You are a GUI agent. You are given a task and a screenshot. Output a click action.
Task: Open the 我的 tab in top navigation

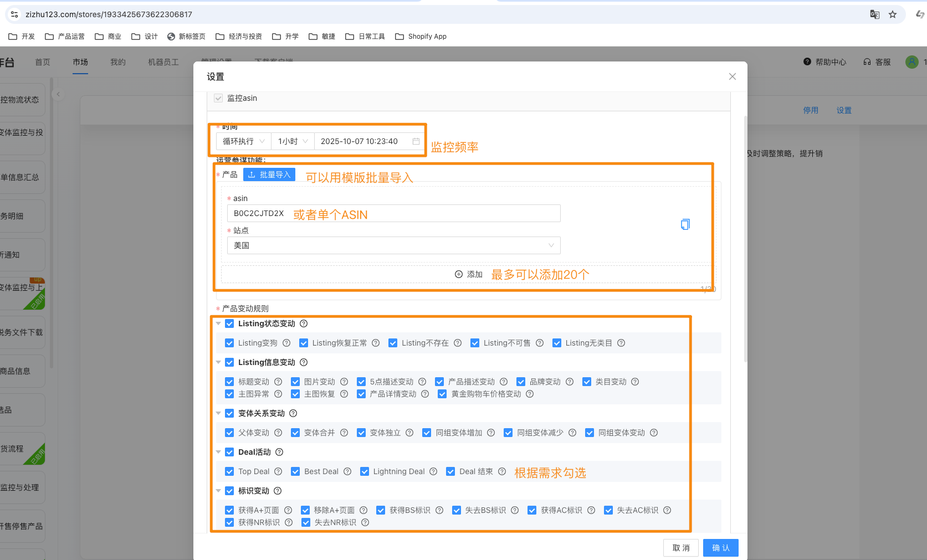click(118, 62)
